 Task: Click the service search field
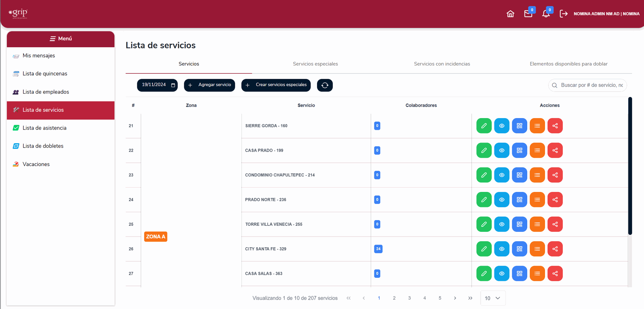pos(591,85)
